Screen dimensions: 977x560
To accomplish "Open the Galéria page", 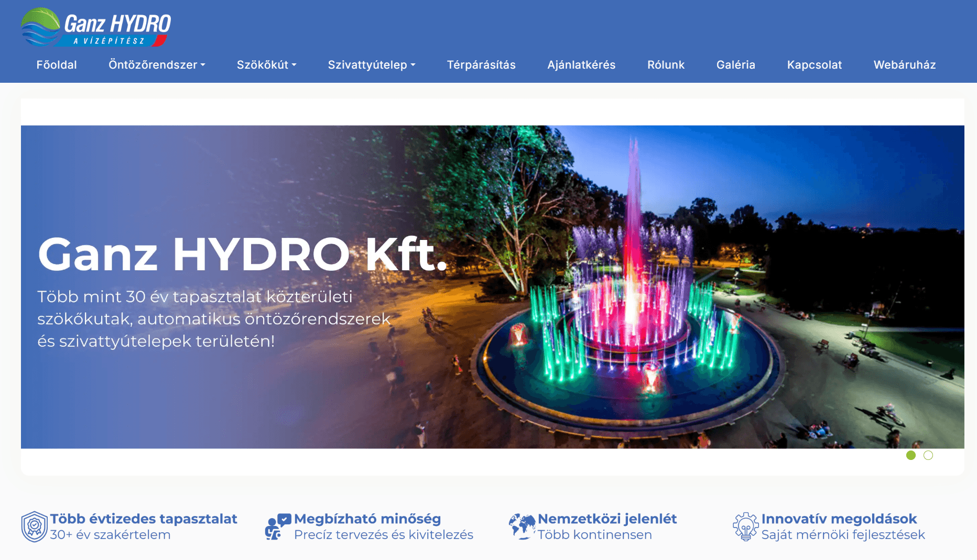I will point(736,65).
